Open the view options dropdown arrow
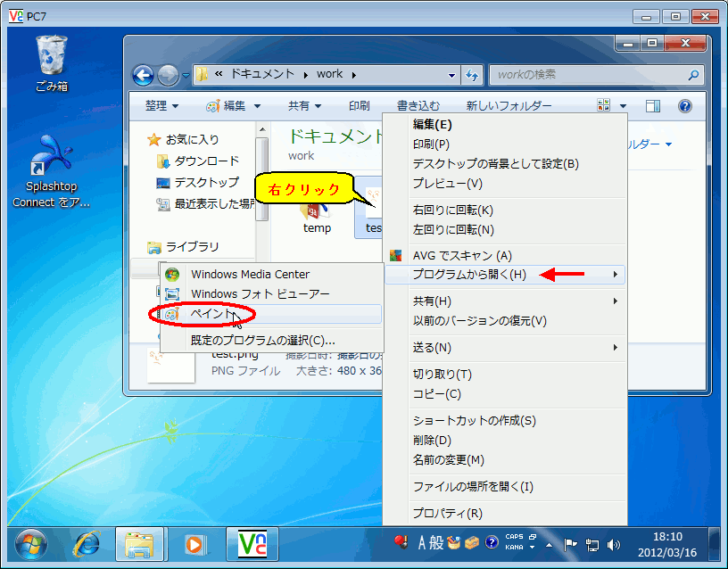 pos(624,106)
